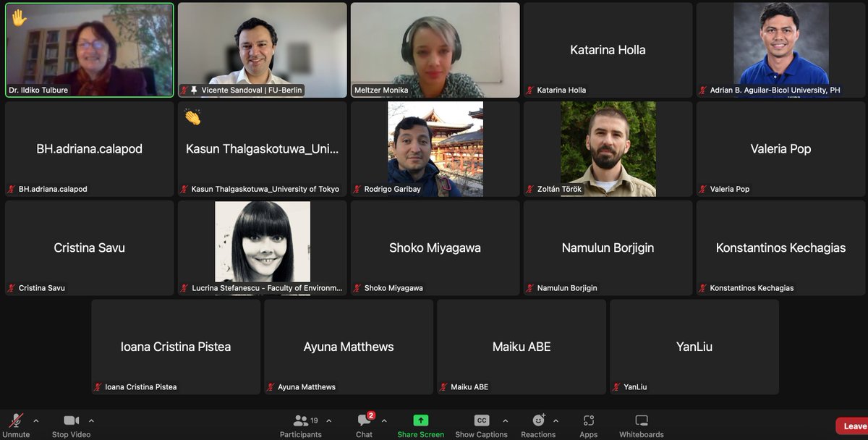Click muted mic icon beside Maiku ABE label
Viewport: 868px width, 440px height.
point(443,387)
